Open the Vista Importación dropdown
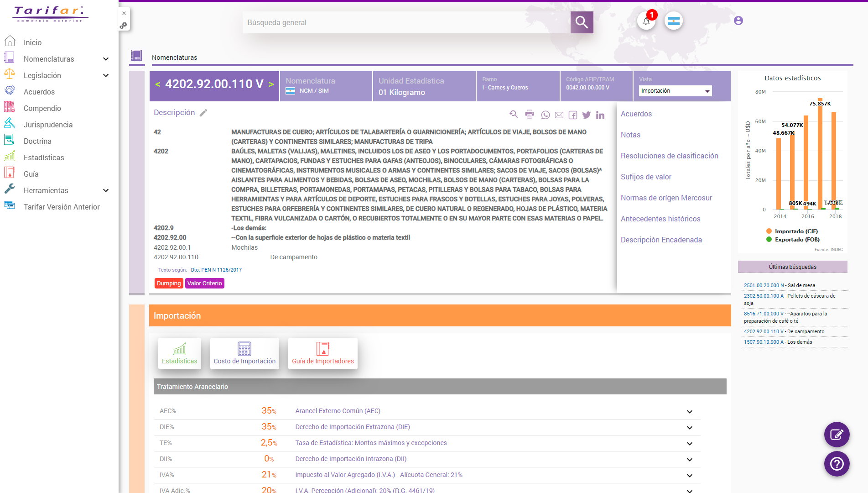The width and height of the screenshot is (868, 493). (675, 91)
